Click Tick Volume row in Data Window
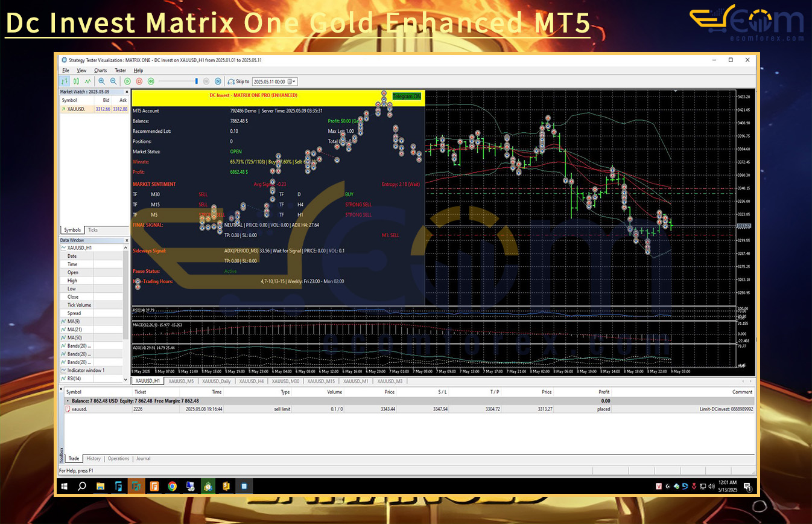The image size is (812, 524). 91,305
